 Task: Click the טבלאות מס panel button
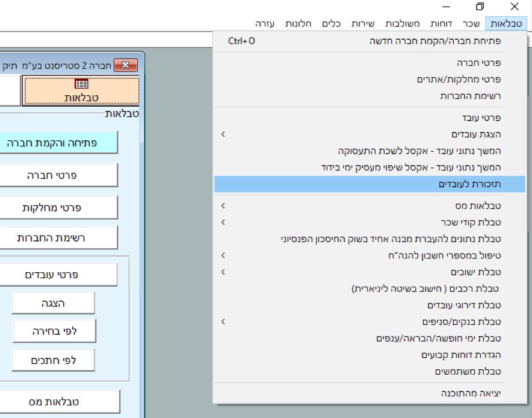[x=60, y=402]
